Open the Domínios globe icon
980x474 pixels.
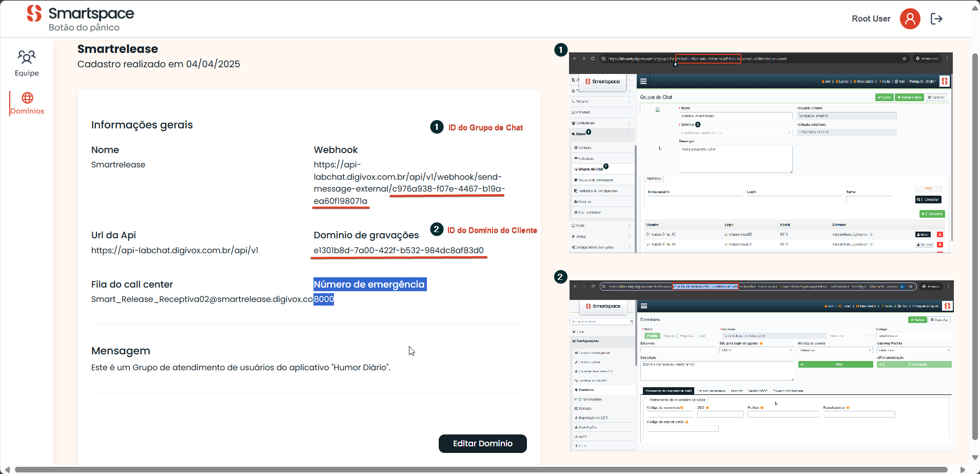pyautogui.click(x=27, y=98)
